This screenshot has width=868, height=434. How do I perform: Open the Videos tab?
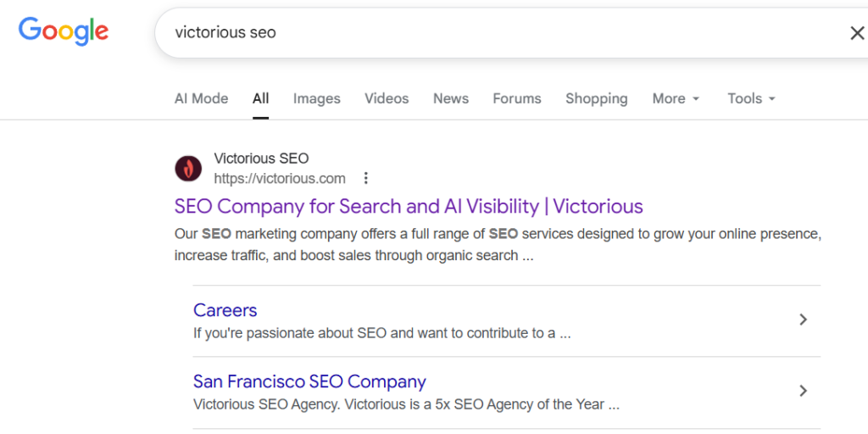click(x=387, y=98)
